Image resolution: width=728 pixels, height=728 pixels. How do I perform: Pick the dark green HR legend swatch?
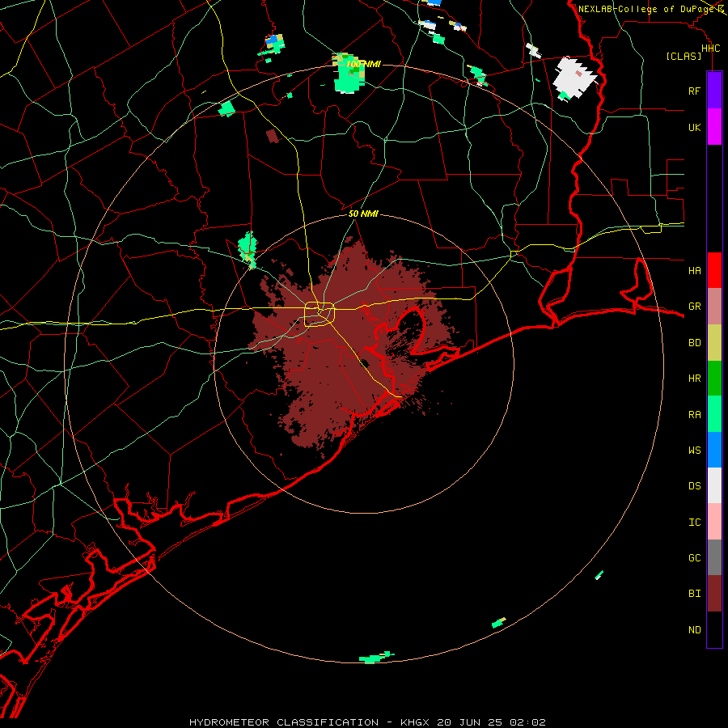click(x=714, y=379)
